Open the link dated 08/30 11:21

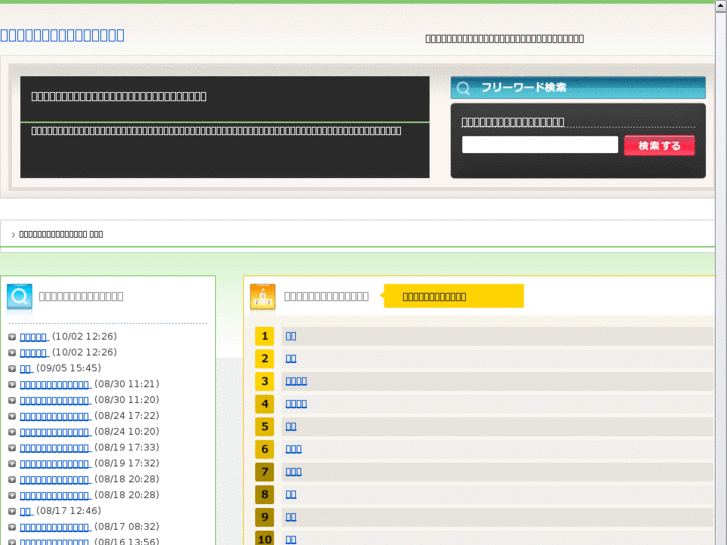54,384
